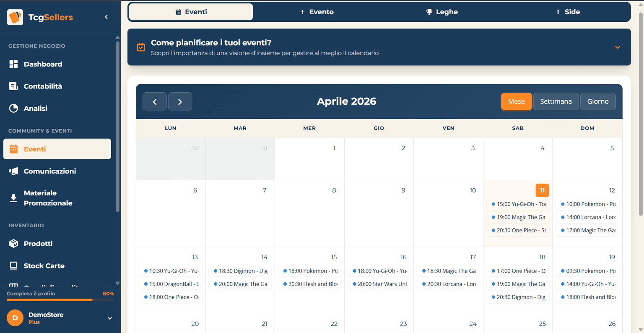The width and height of the screenshot is (644, 333).
Task: Open Stock Carte from sidebar
Action: pyautogui.click(x=57, y=265)
